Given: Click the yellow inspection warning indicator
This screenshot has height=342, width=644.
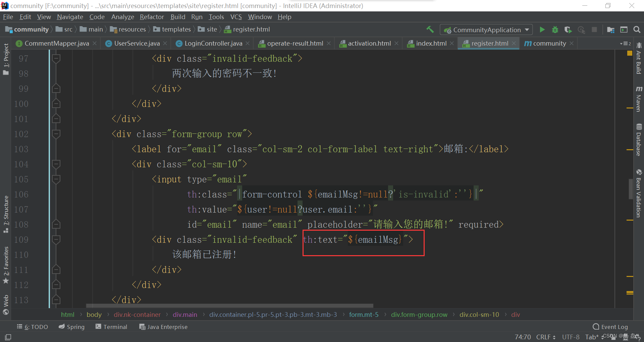Looking at the screenshot, I should [x=630, y=53].
